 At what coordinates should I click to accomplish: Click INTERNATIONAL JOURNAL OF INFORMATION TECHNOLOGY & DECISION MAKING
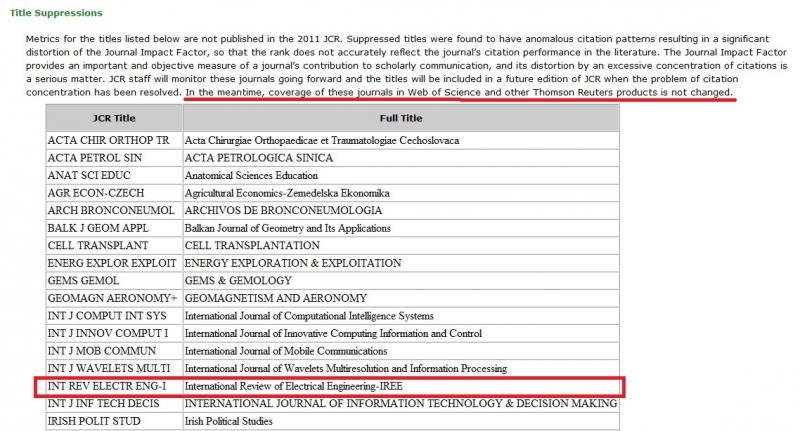tap(401, 404)
